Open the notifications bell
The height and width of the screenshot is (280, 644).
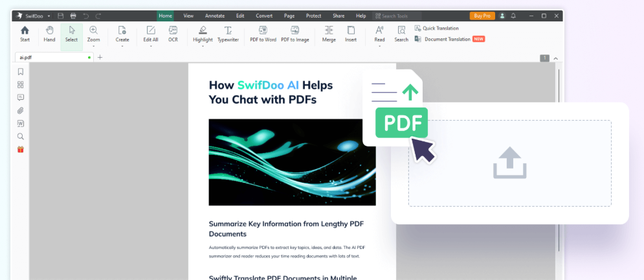coord(513,16)
